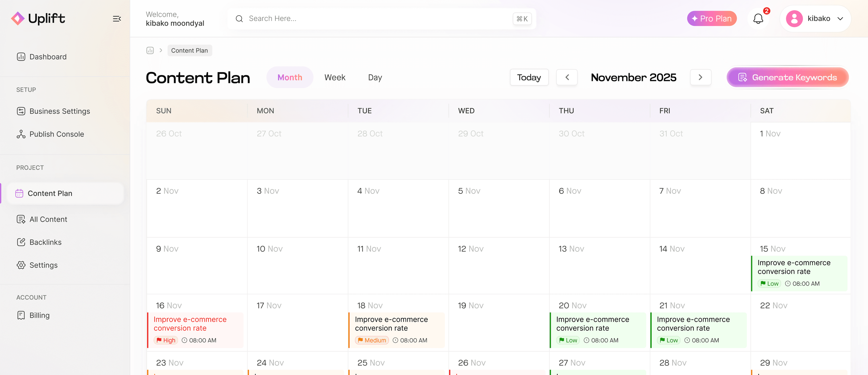Open the All Content section

coord(48,219)
